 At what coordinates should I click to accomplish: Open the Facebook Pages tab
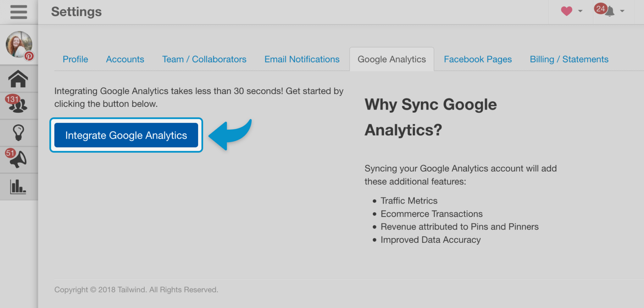coord(478,59)
